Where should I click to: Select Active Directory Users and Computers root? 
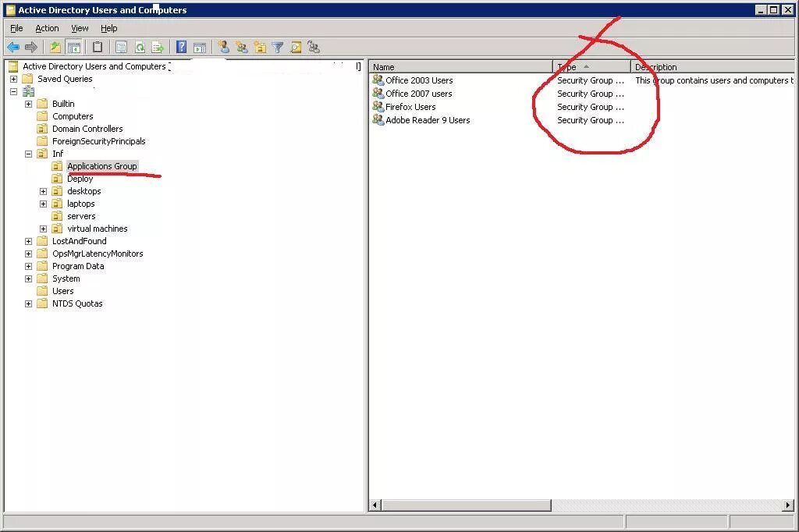[94, 66]
